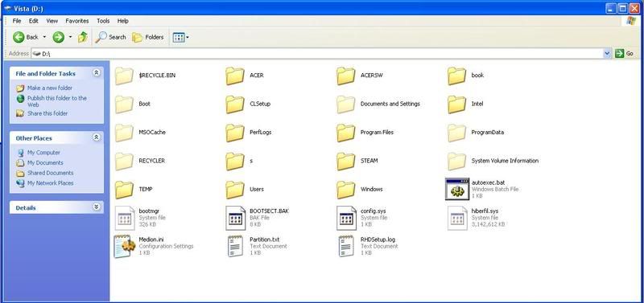Image resolution: width=644 pixels, height=303 pixels.
Task: Collapse the File and Folder Tasks panel
Action: [96, 73]
